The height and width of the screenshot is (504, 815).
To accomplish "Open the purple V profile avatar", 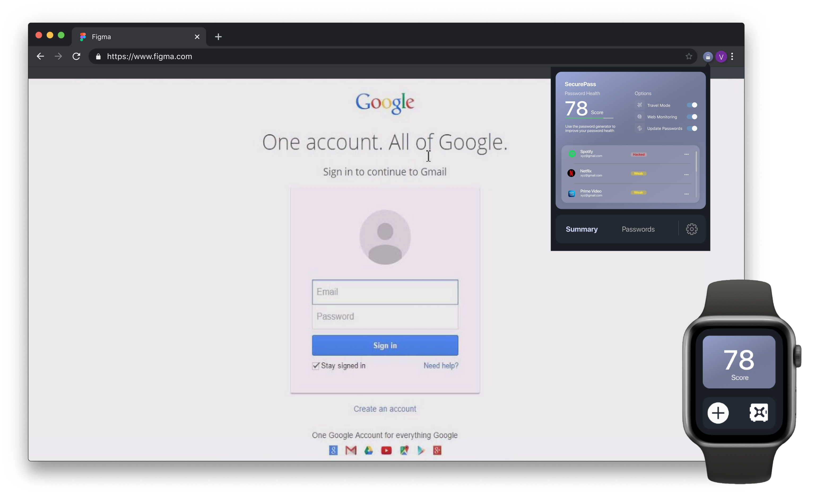I will 721,57.
